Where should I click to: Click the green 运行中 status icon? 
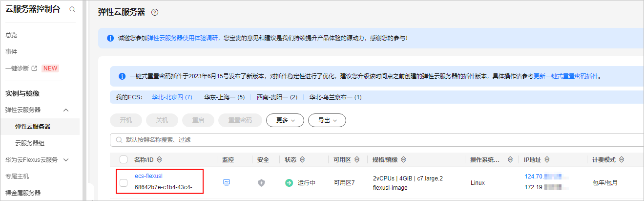(290, 183)
